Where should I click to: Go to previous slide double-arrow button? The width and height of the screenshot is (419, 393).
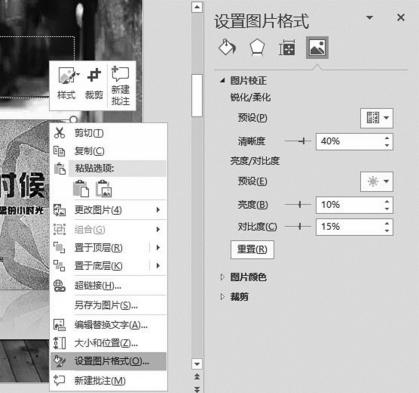point(197,376)
